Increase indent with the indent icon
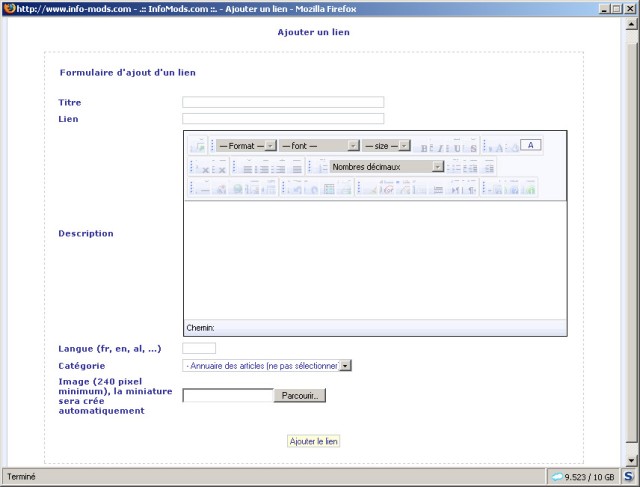This screenshot has height=487, width=640. point(487,168)
